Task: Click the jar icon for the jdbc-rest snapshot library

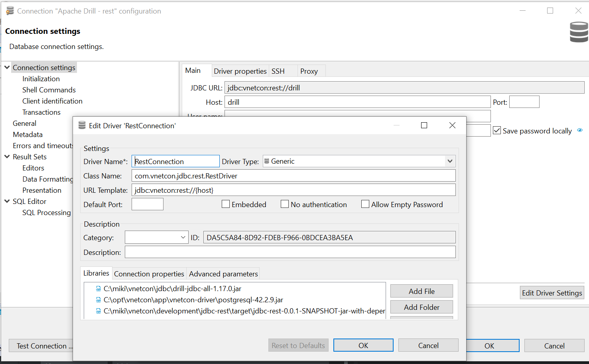Action: [x=98, y=311]
